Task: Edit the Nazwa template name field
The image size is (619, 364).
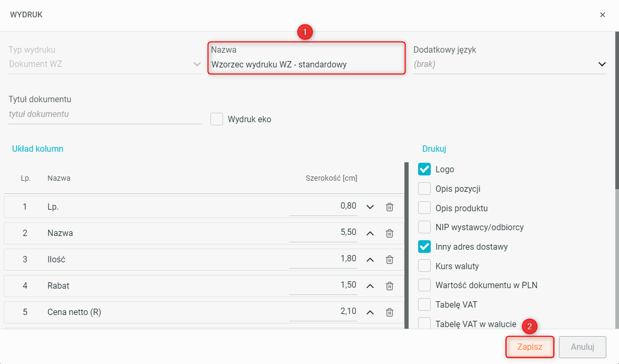Action: pos(306,65)
